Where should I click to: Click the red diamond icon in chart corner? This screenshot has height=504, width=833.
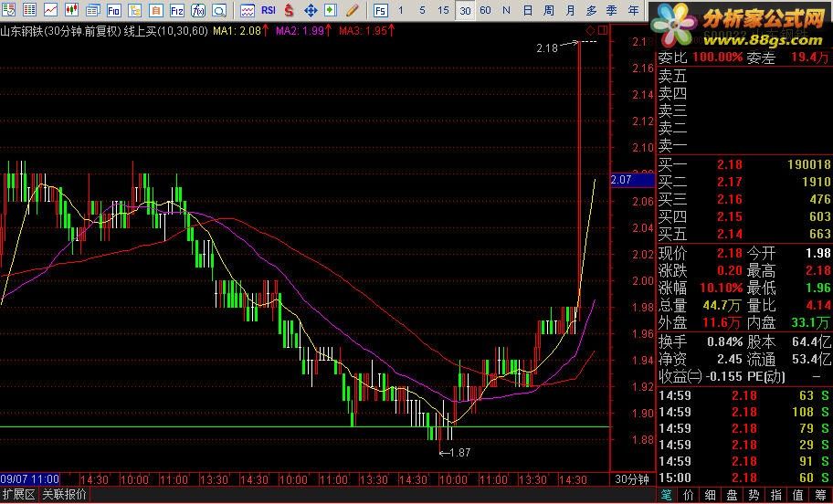point(591,30)
